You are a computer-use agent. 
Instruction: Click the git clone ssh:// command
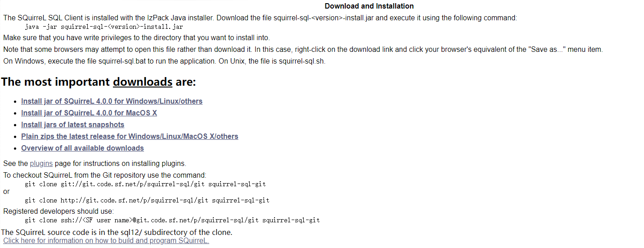pyautogui.click(x=172, y=220)
